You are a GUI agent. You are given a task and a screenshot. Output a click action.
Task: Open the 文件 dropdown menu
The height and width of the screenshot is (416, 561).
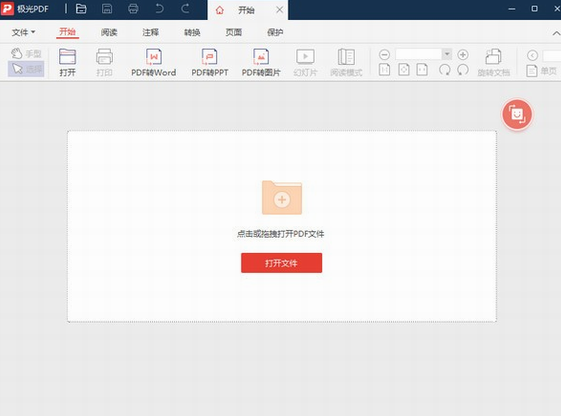pos(23,33)
